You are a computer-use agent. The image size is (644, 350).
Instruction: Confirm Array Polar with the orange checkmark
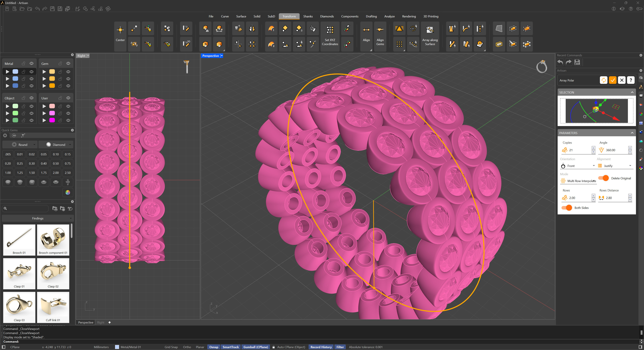pos(612,80)
